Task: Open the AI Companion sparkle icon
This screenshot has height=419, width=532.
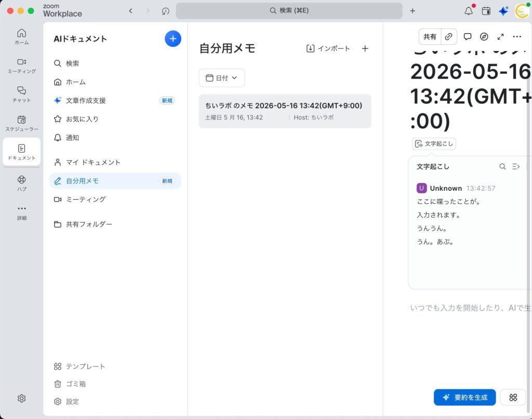Action: (503, 11)
